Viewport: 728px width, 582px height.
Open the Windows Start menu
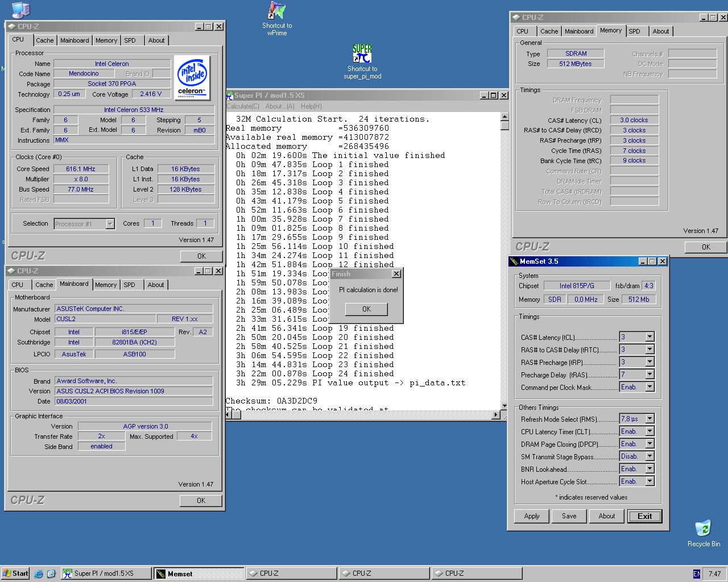pos(15,573)
